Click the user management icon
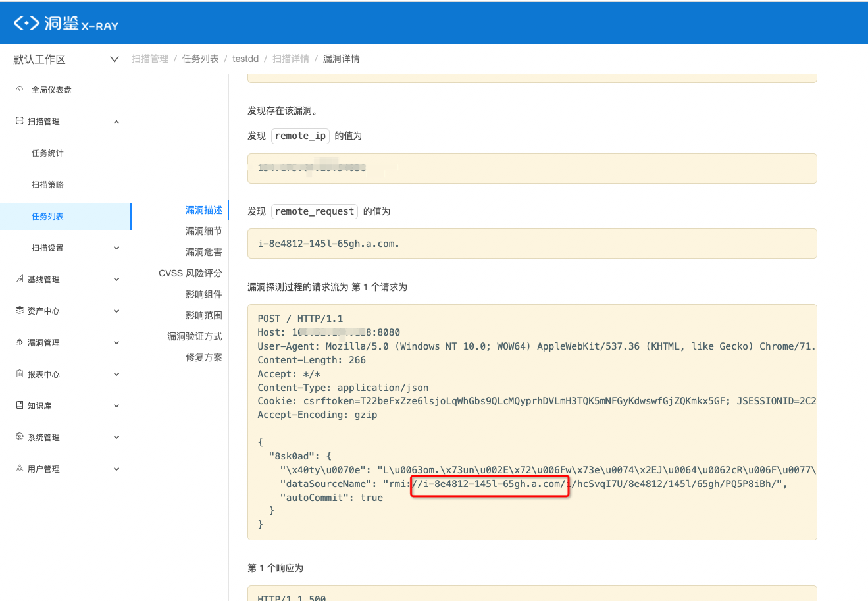 [x=20, y=469]
